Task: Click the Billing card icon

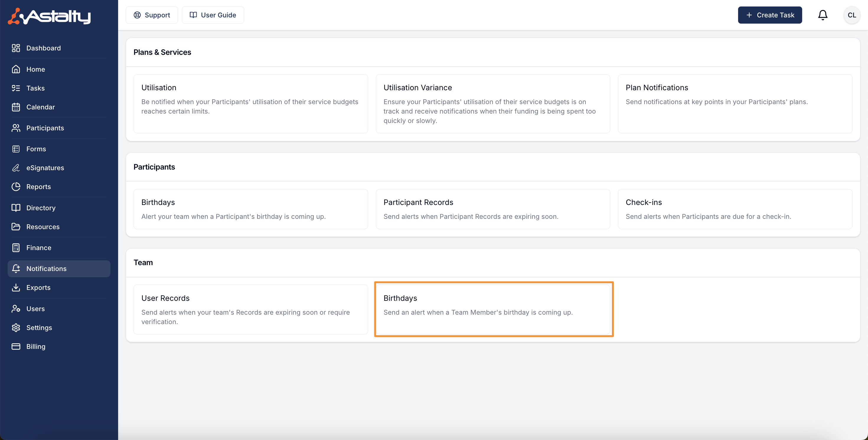Action: 16,347
